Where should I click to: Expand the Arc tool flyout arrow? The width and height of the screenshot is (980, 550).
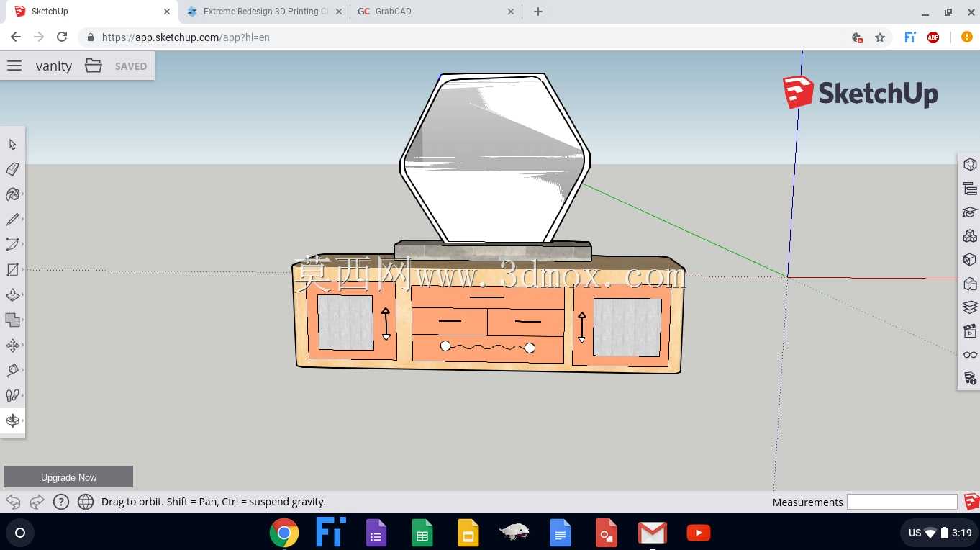tap(23, 245)
